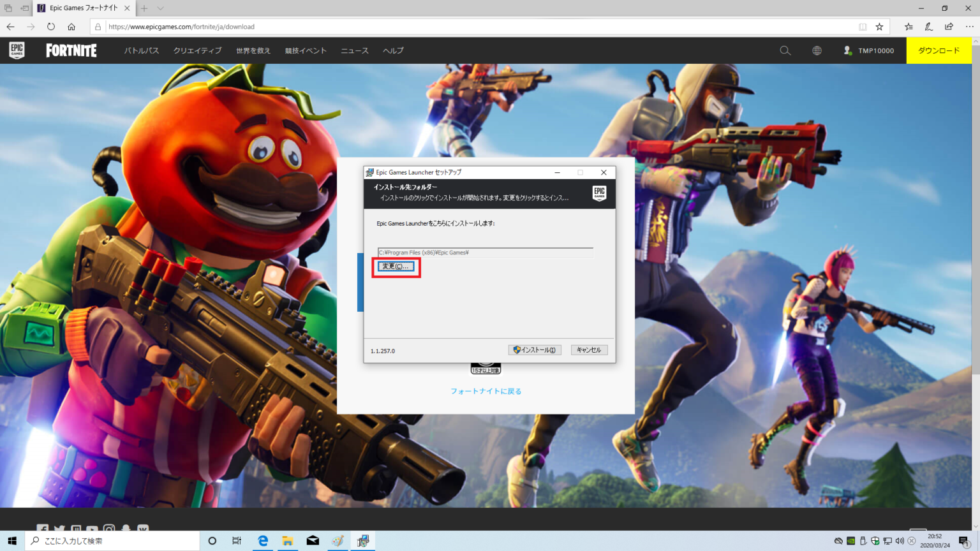Open the Mail app on taskbar
Viewport: 980px width, 551px height.
point(313,541)
